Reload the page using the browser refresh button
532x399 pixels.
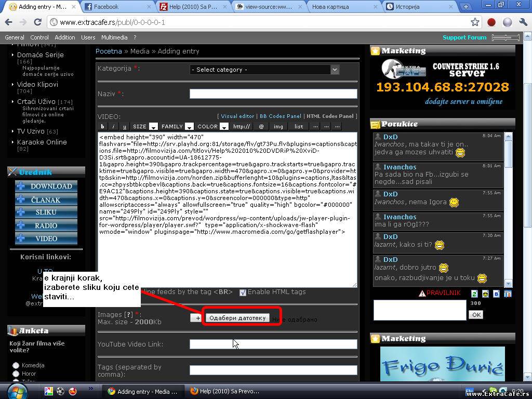click(37, 22)
